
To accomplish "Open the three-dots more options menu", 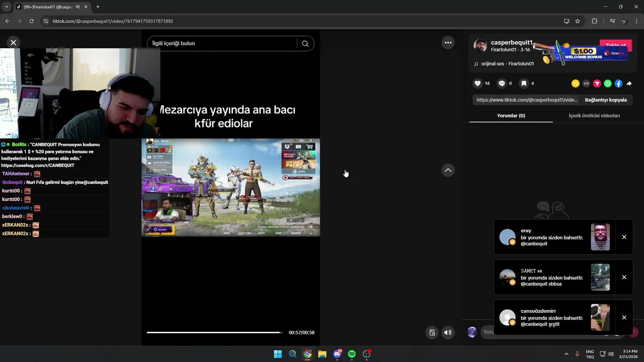I will tap(448, 43).
